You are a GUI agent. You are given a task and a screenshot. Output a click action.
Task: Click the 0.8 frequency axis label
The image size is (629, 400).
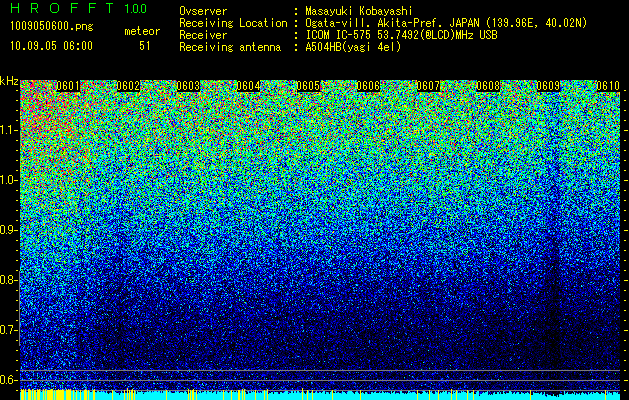[x=9, y=280]
